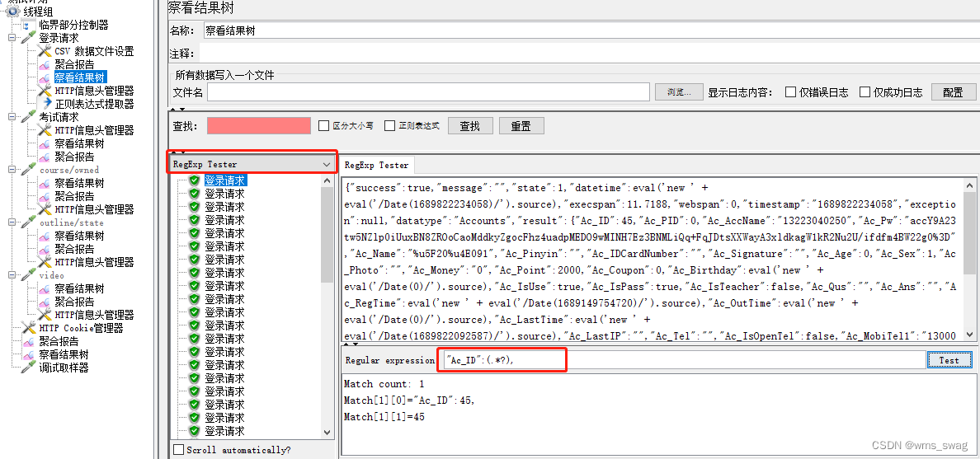Click the results list scroll-down arrow
The image size is (980, 459).
[328, 432]
